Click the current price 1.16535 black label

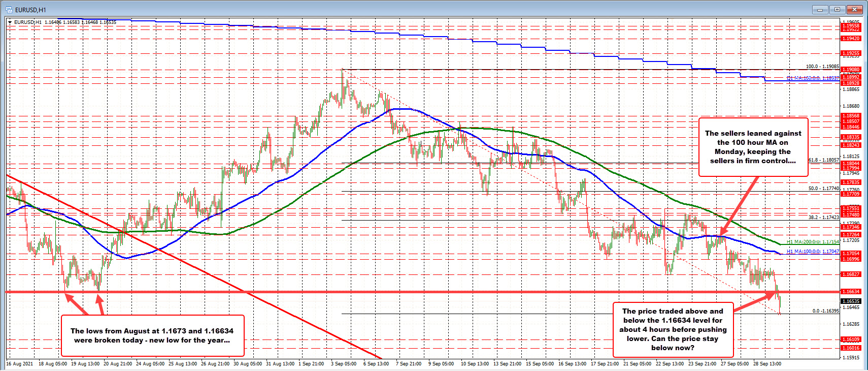point(851,301)
